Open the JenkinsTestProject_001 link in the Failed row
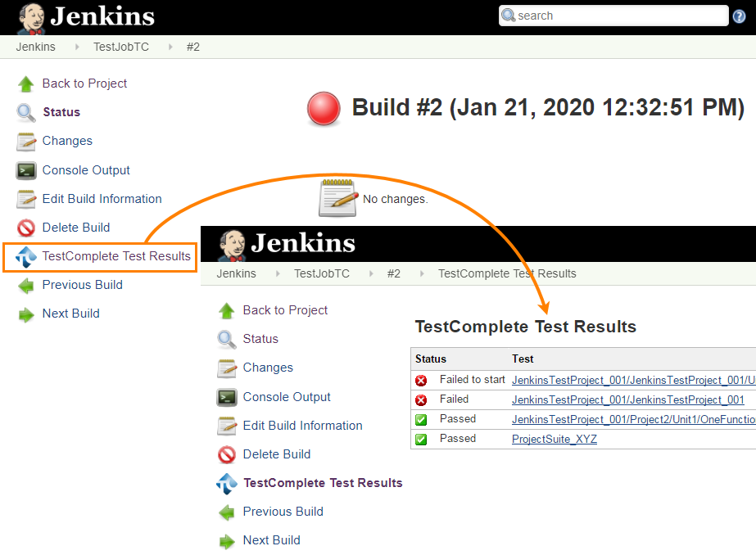The width and height of the screenshot is (756, 555). pos(627,399)
